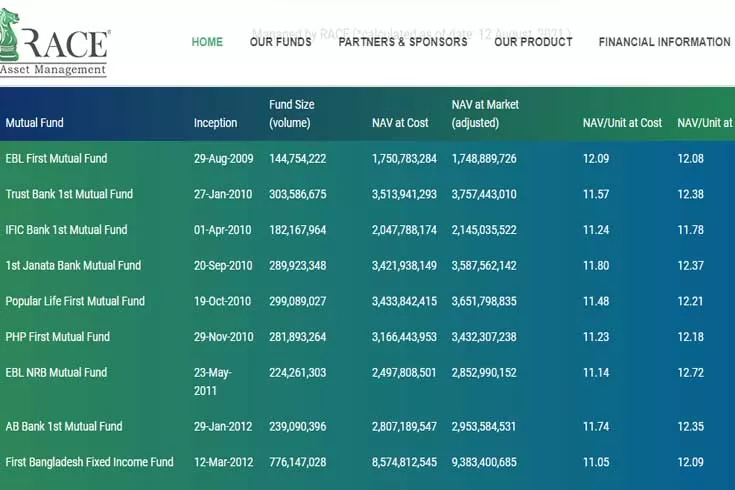Click NAV at Cost value 3,421,938,149
The height and width of the screenshot is (490, 735).
[404, 265]
